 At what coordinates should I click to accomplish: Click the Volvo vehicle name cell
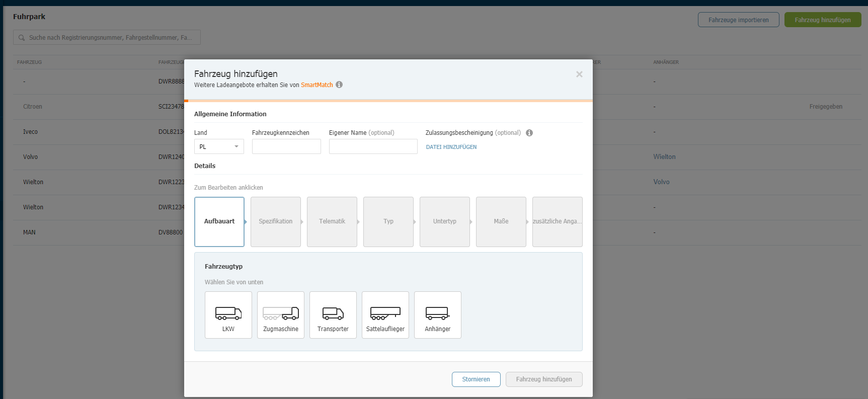pos(30,157)
